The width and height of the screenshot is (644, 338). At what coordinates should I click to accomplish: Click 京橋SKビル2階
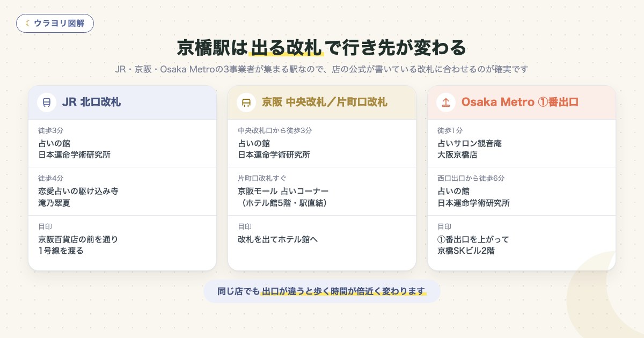(x=466, y=251)
